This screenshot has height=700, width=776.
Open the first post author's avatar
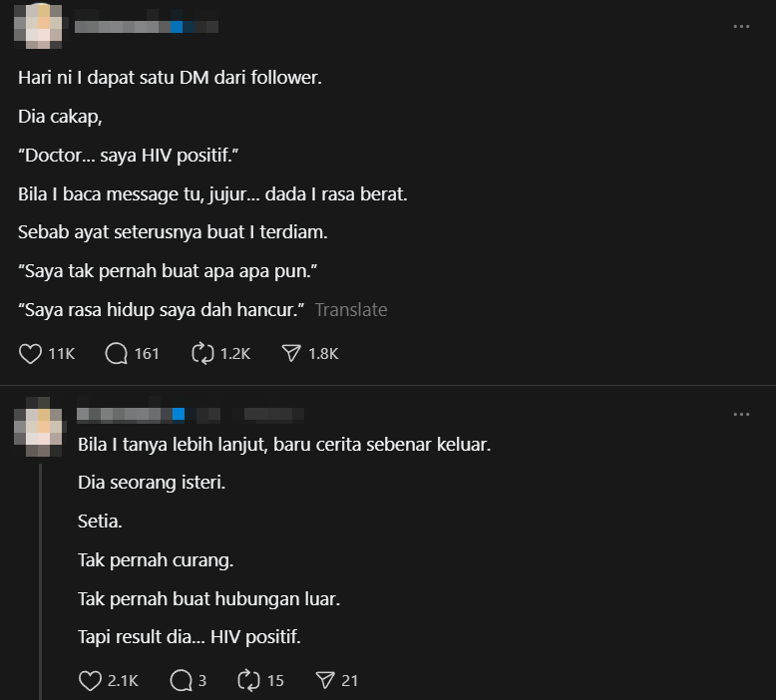click(x=39, y=26)
